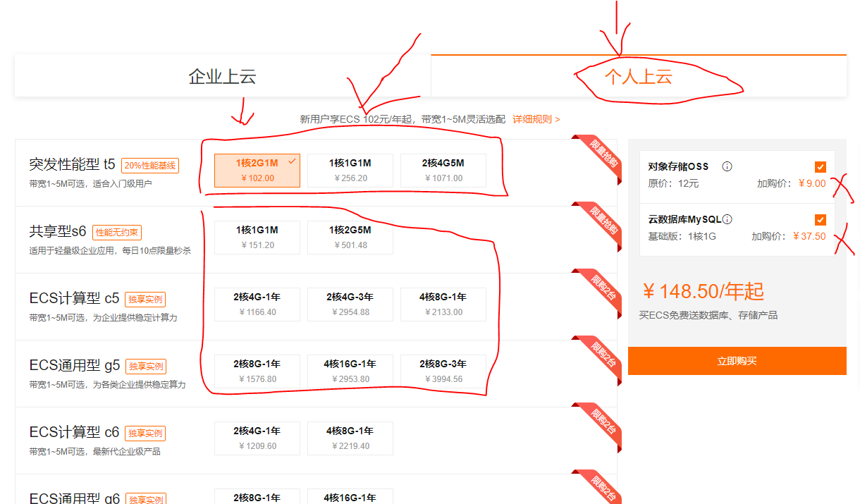This screenshot has width=860, height=504.
Task: Switch to 个人上云 tab
Action: (639, 76)
